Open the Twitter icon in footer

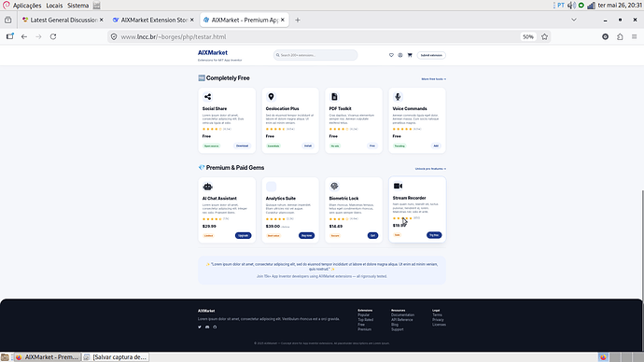coord(200,327)
